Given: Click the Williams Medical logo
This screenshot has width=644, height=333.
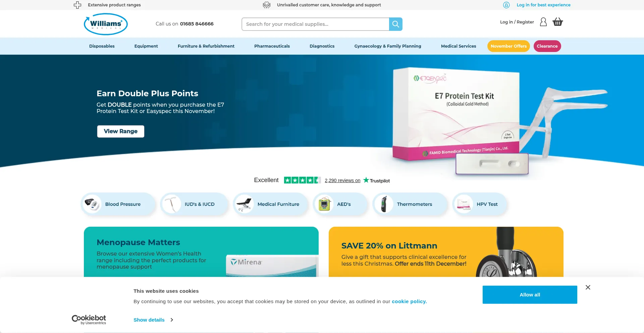Looking at the screenshot, I should pos(106,24).
